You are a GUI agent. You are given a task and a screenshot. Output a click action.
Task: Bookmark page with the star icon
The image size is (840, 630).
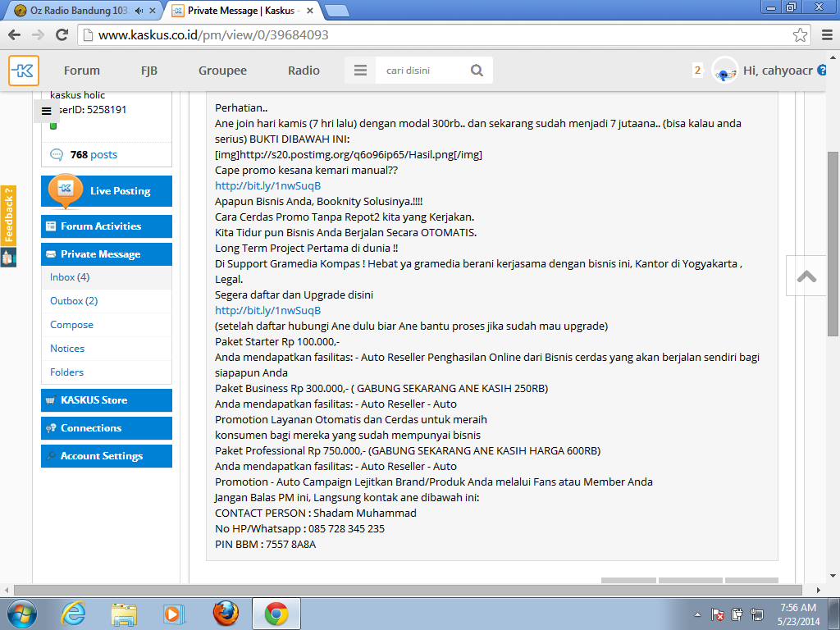(800, 34)
